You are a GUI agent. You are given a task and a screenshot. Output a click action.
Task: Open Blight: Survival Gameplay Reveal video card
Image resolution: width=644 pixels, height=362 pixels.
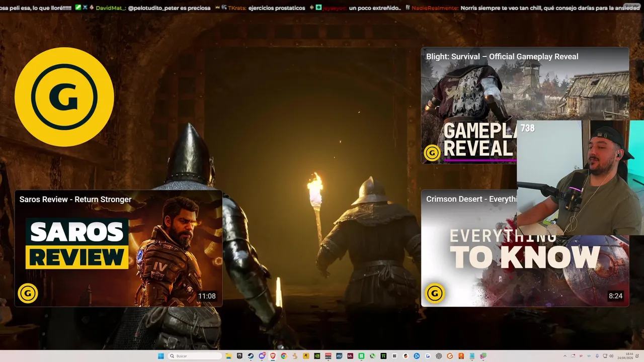point(525,106)
